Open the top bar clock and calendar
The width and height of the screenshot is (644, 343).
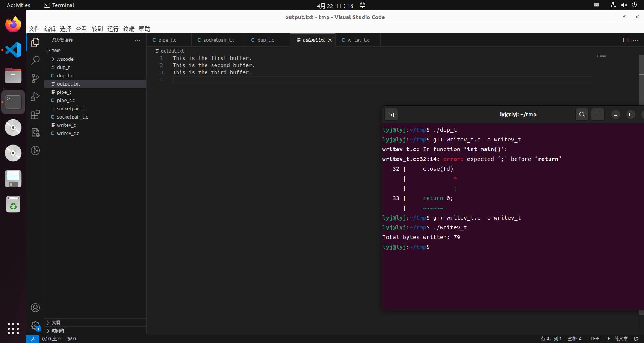click(x=335, y=6)
